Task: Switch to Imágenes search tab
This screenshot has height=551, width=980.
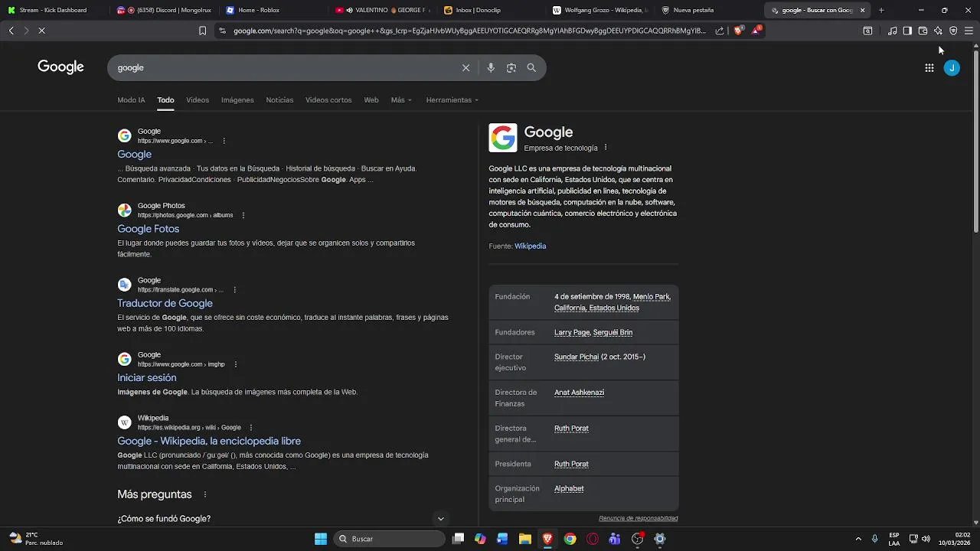Action: [x=237, y=100]
